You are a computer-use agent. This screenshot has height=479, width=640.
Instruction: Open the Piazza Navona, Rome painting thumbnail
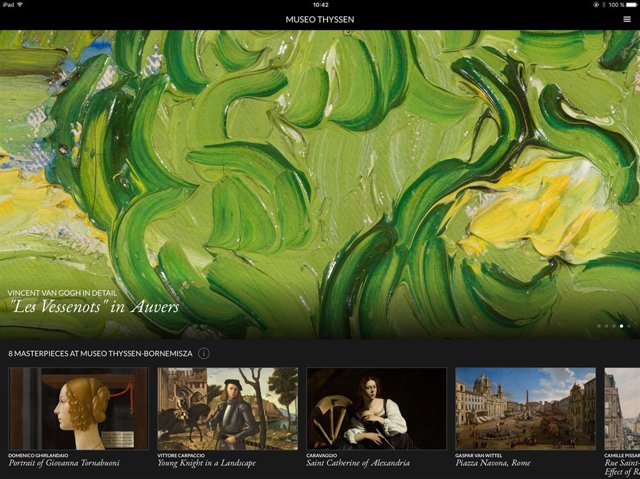[525, 409]
